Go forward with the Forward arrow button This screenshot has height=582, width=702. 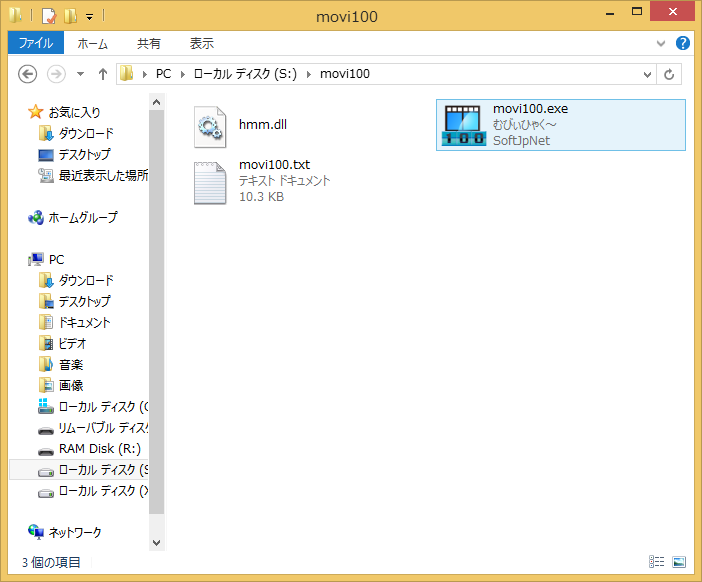pyautogui.click(x=56, y=74)
